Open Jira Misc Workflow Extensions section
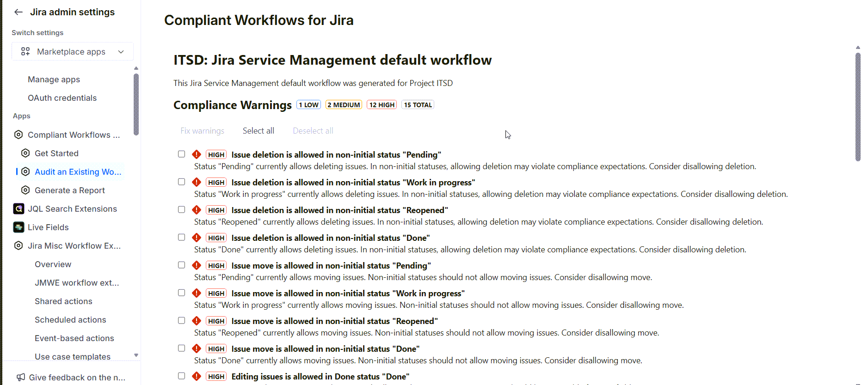This screenshot has height=385, width=868. point(74,246)
